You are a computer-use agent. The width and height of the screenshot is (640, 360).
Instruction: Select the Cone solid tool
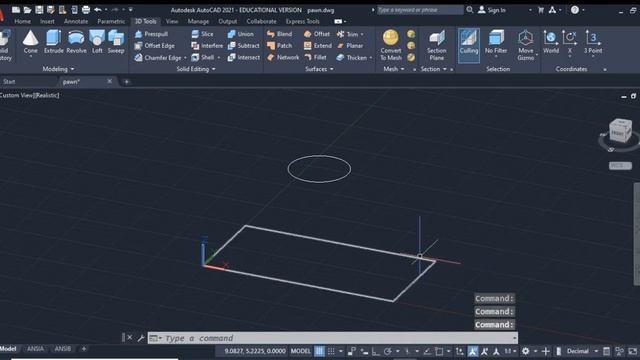[x=30, y=42]
